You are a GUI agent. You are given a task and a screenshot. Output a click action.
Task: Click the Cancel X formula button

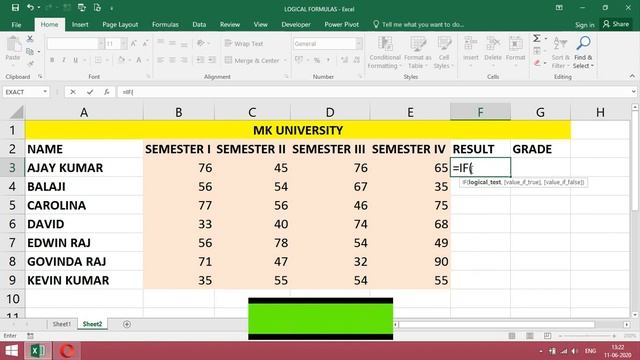tap(73, 92)
